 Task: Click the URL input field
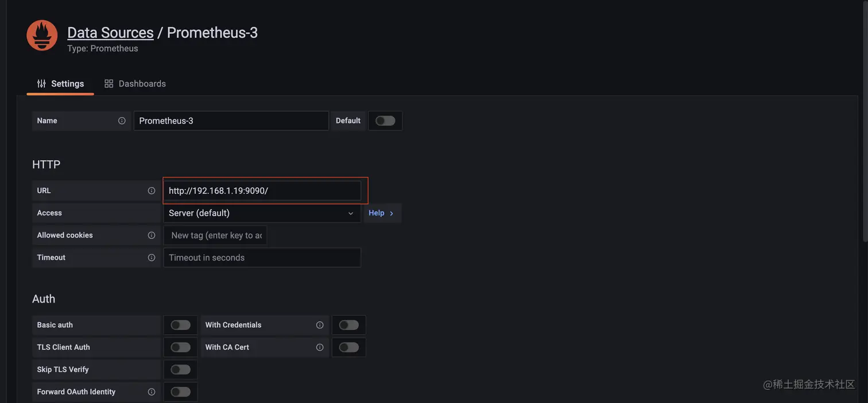point(262,191)
